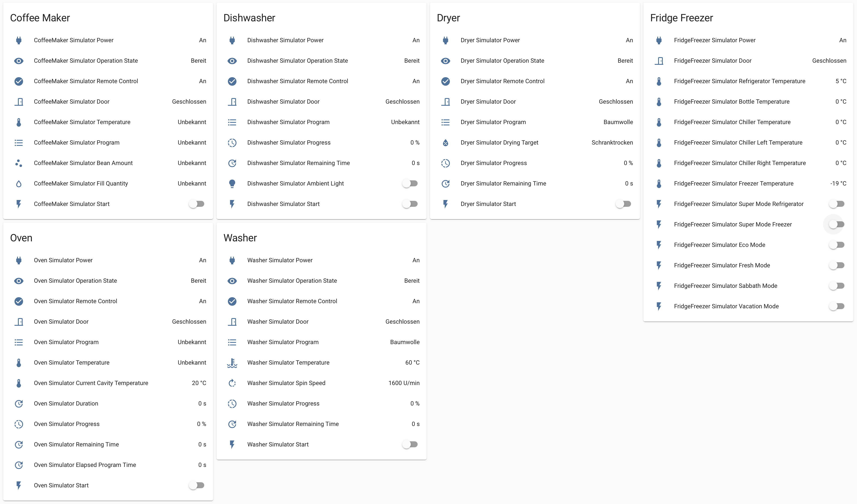Click the Washer Simulator Spin Speed icon
The width and height of the screenshot is (857, 504).
pyautogui.click(x=232, y=383)
